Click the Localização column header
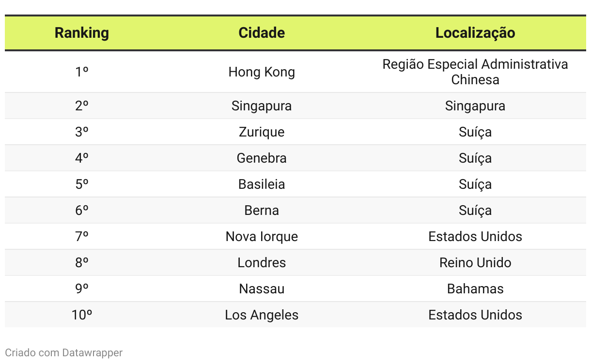Viewport: 591px width, 364px height. 475,33
